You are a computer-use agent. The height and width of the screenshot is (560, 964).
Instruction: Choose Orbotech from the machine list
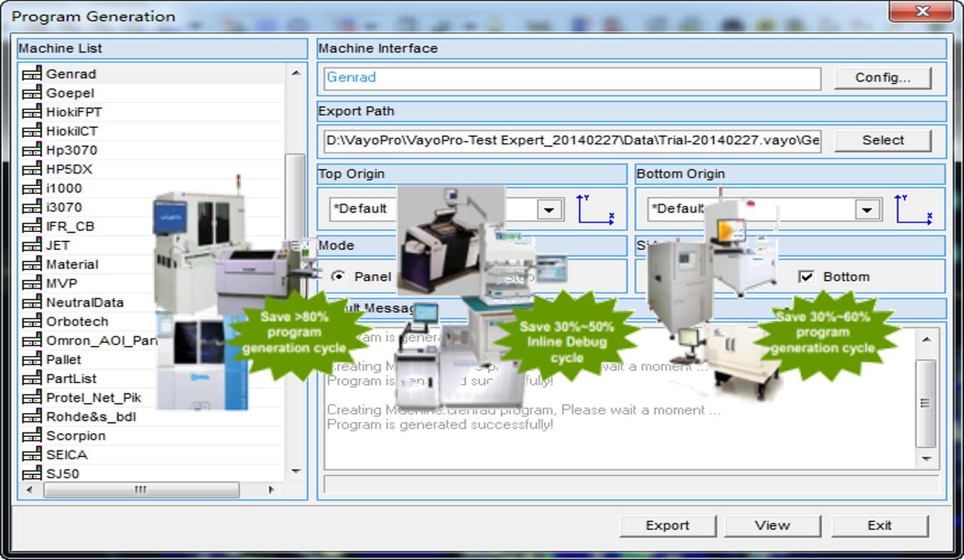coord(77,322)
